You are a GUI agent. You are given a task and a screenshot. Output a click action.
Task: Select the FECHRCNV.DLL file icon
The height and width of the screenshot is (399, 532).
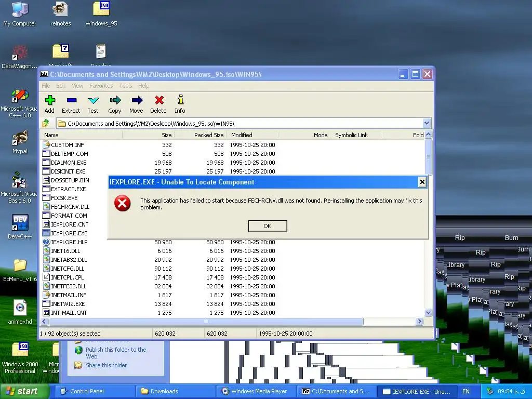[46, 206]
